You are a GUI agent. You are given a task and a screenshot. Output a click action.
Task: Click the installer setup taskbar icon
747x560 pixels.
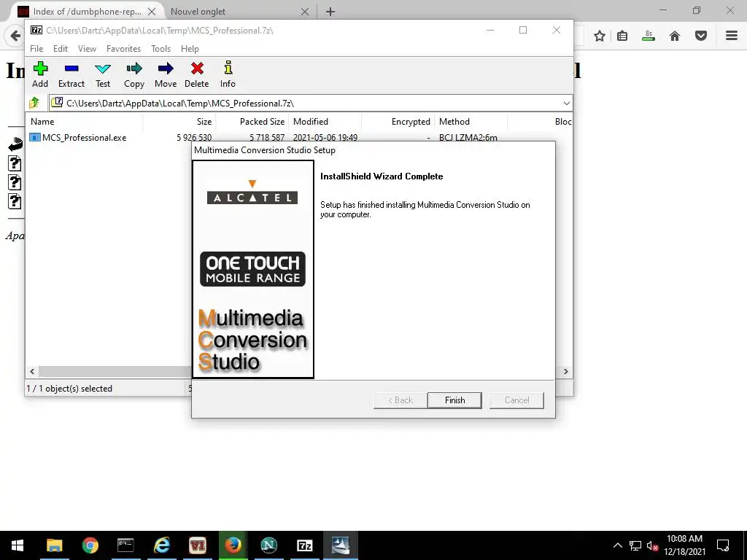tap(341, 545)
